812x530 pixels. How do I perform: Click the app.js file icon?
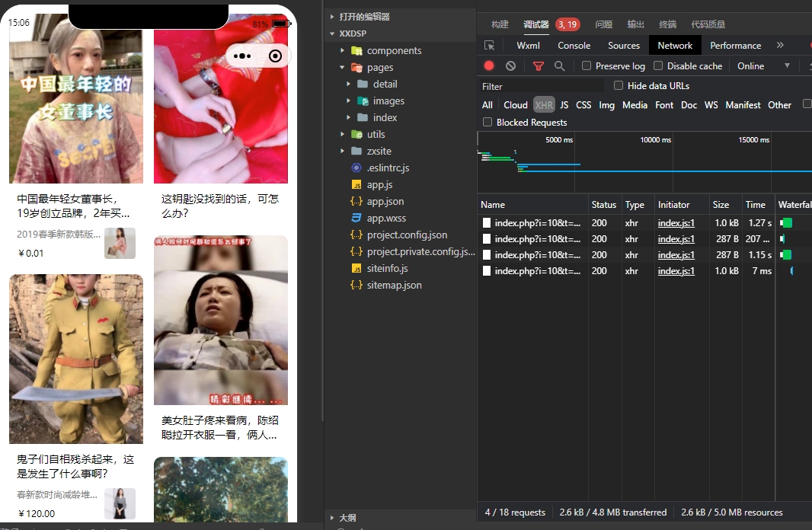[356, 185]
